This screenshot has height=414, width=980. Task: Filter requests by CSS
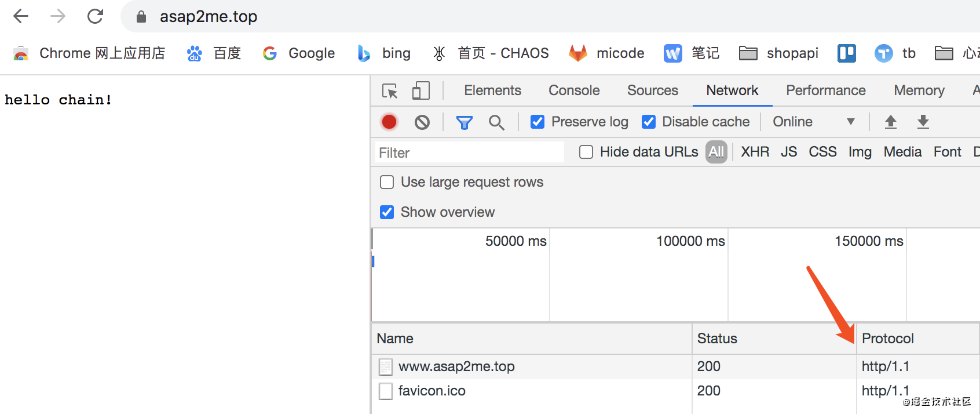pos(822,152)
